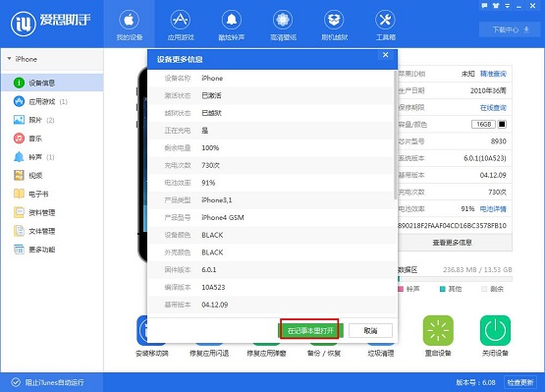Image resolution: width=545 pixels, height=392 pixels.
Task: Click 在记事本里打开 open in Notepad button
Action: pos(310,330)
